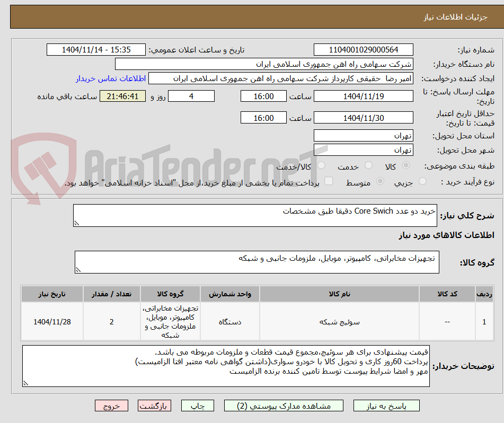The image size is (504, 423).
Task: Click the ایجاد کننده درخواست field
Action: [280, 78]
